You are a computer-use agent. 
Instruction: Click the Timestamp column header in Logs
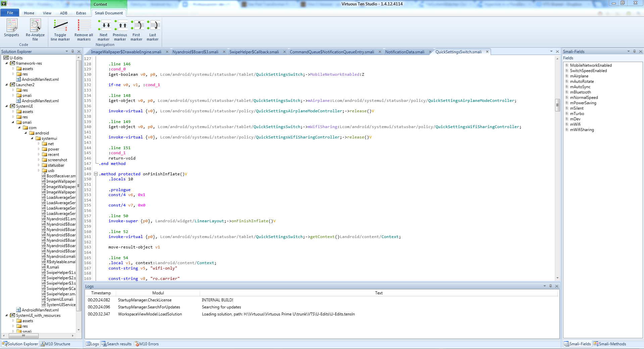pos(101,293)
